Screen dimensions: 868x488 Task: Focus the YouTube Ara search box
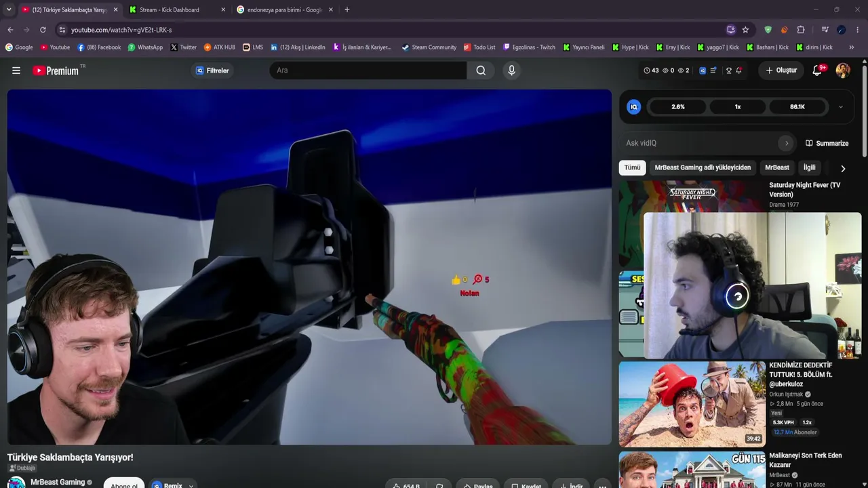coord(368,70)
